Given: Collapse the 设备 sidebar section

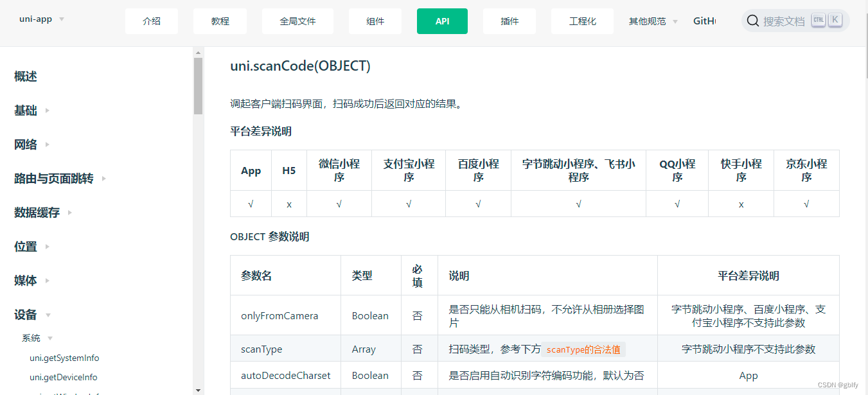Looking at the screenshot, I should (32, 315).
